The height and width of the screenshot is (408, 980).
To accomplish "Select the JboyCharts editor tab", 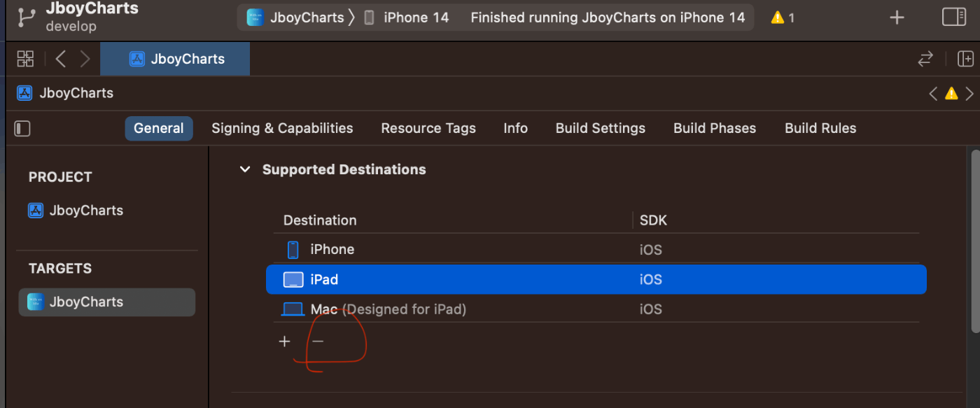I will tap(175, 59).
